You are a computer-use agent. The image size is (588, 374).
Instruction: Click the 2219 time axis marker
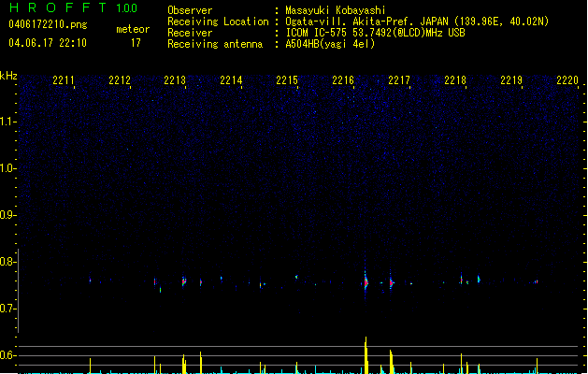(511, 80)
